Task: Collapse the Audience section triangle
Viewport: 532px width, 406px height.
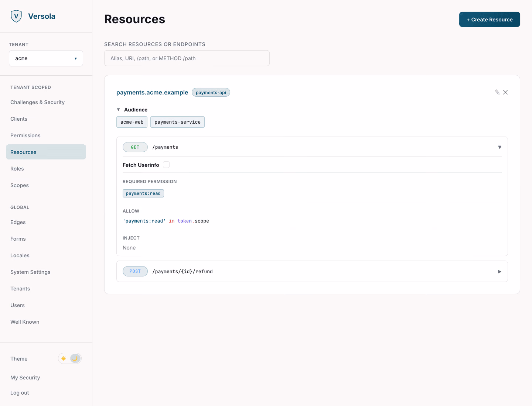Action: click(x=118, y=110)
